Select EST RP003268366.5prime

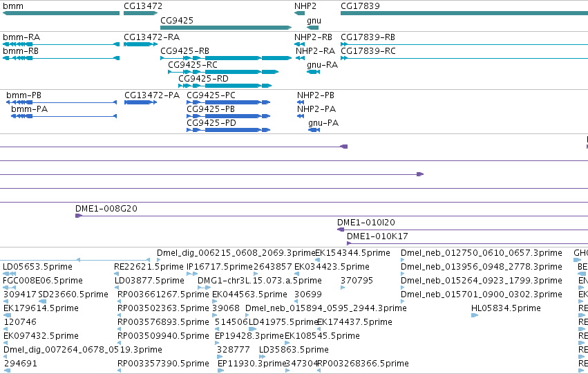click(319, 371)
